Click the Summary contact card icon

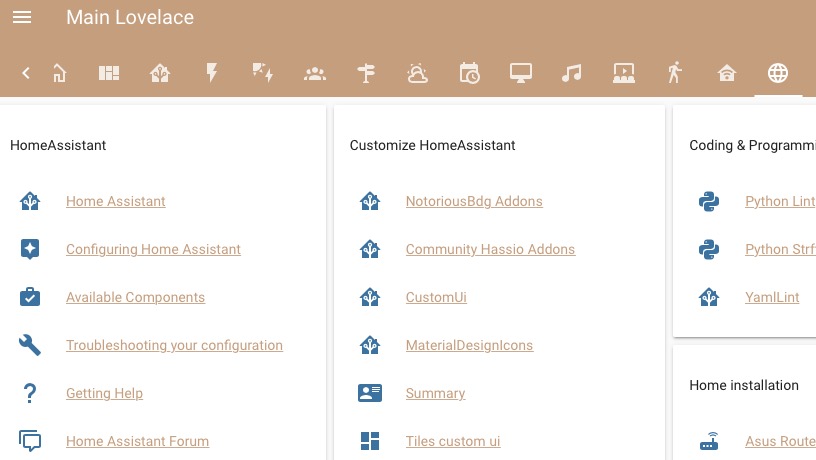(x=370, y=393)
